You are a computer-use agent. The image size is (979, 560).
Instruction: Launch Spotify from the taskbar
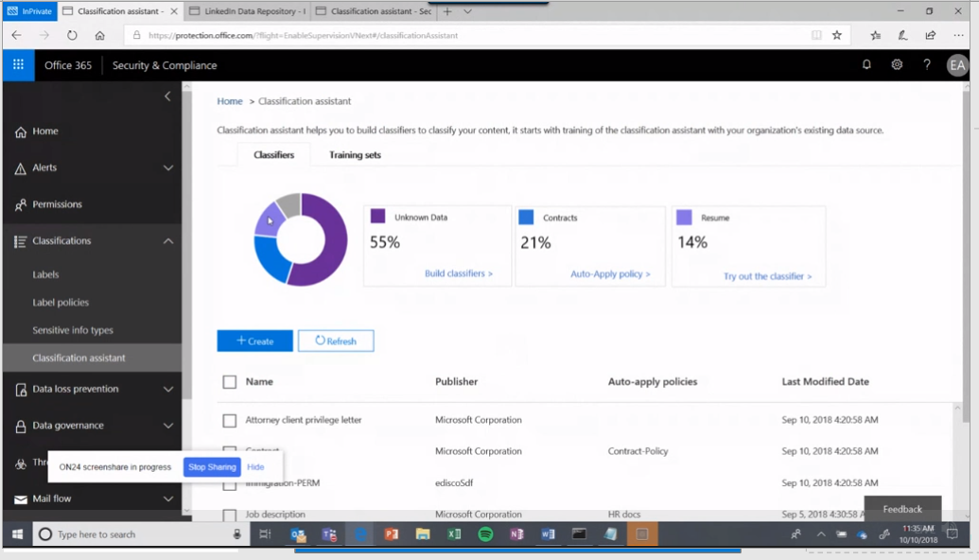(485, 534)
